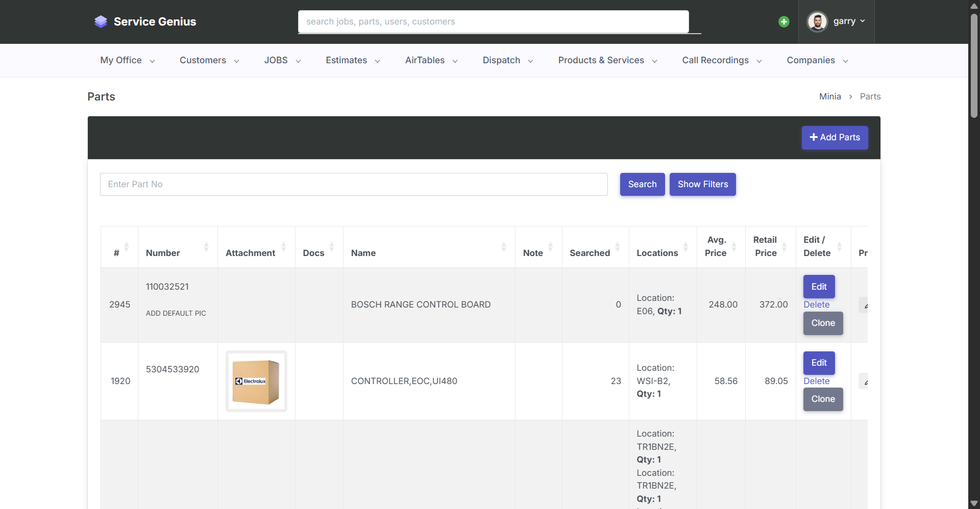The width and height of the screenshot is (980, 509).
Task: Click the Enter Part No input field
Action: (x=353, y=184)
